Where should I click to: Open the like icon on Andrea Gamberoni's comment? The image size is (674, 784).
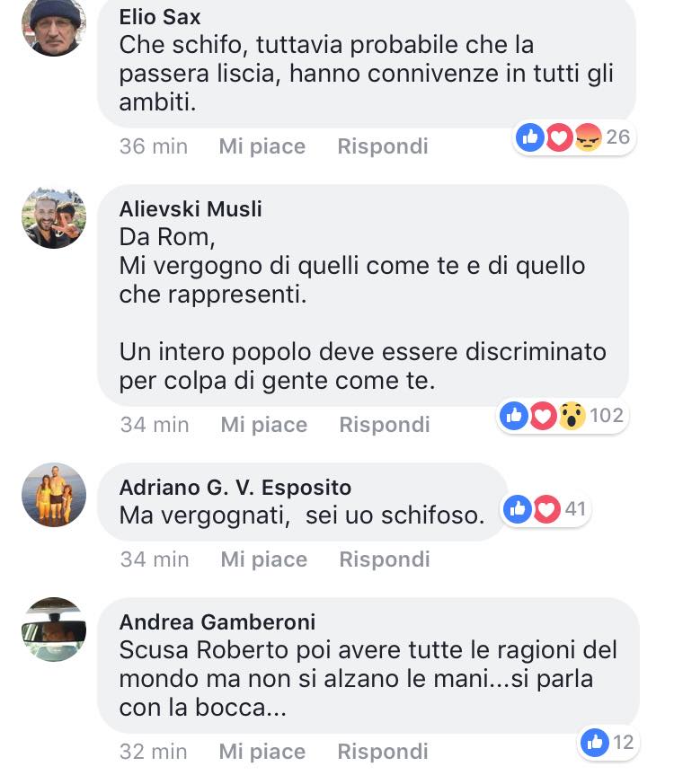(x=594, y=743)
